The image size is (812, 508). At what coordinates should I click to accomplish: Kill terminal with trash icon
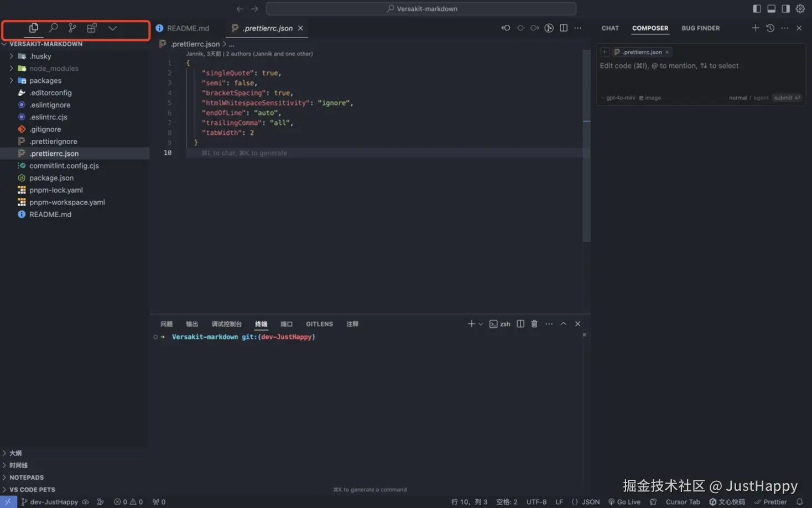coord(534,324)
